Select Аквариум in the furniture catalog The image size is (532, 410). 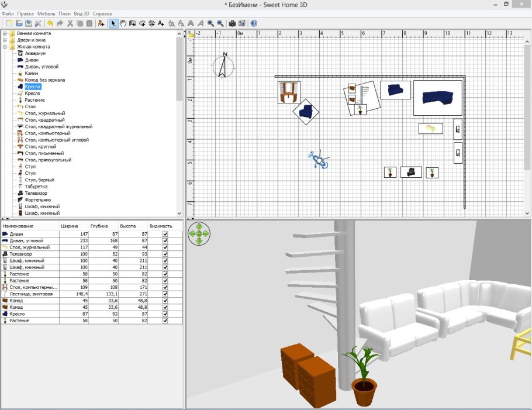(x=35, y=53)
